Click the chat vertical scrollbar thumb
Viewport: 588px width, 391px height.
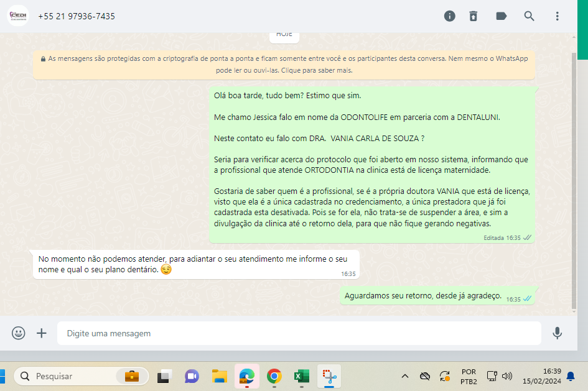pyautogui.click(x=574, y=180)
